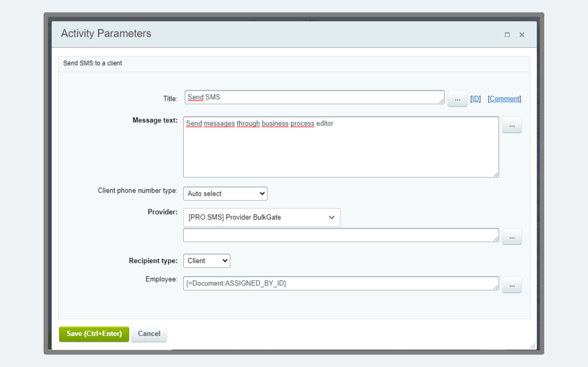Click the ID link

tap(475, 99)
